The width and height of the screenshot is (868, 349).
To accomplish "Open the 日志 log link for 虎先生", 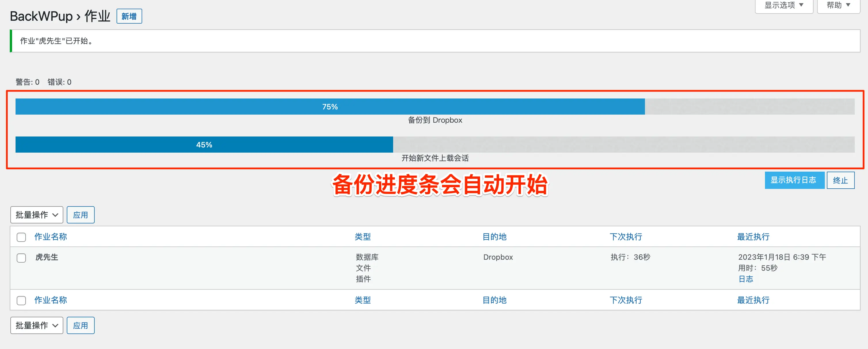I will [745, 279].
